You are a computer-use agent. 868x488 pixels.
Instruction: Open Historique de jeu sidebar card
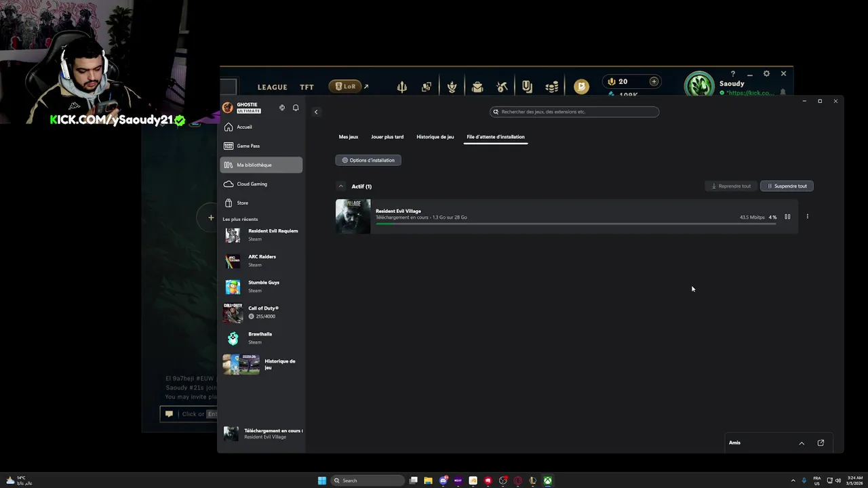[261, 365]
